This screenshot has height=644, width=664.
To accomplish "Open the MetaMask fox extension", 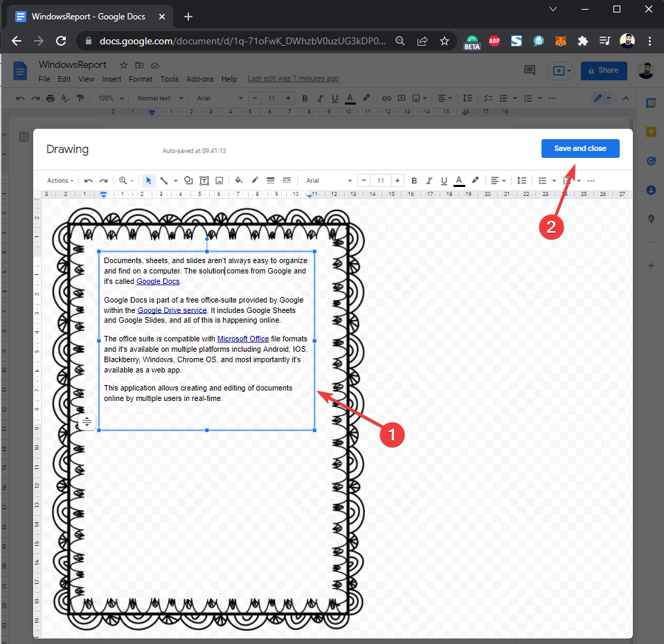I will [561, 41].
